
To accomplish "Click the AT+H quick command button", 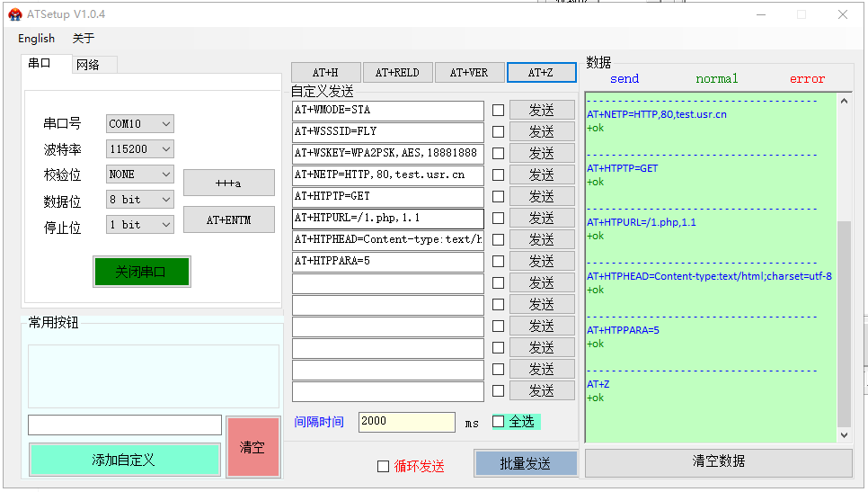I will coord(325,73).
